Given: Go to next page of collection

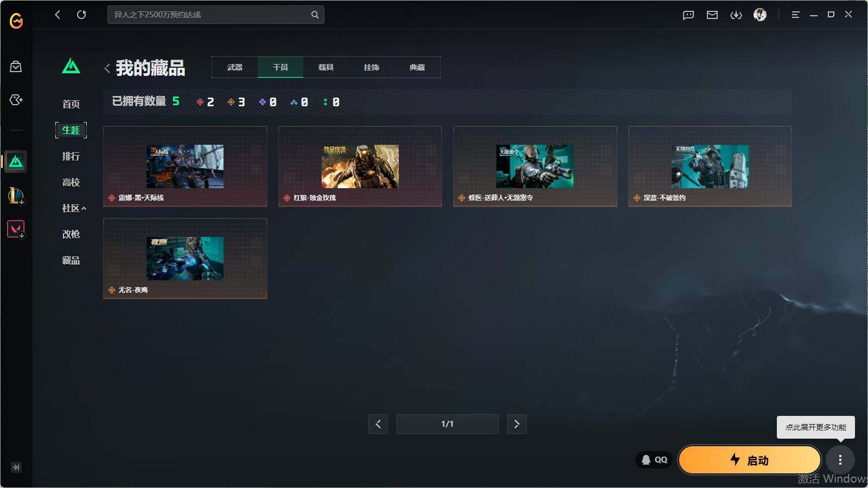Looking at the screenshot, I should click(517, 424).
